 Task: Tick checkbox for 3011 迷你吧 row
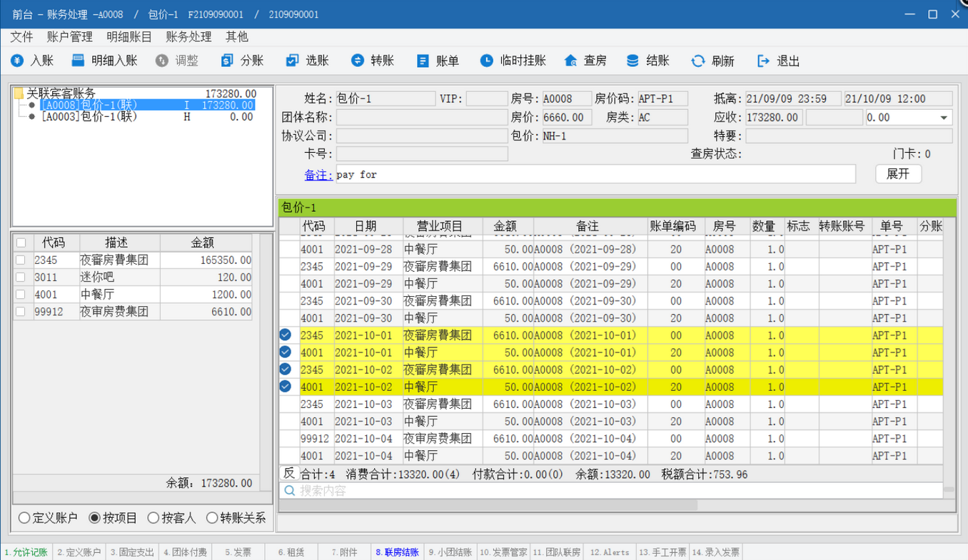tap(21, 278)
